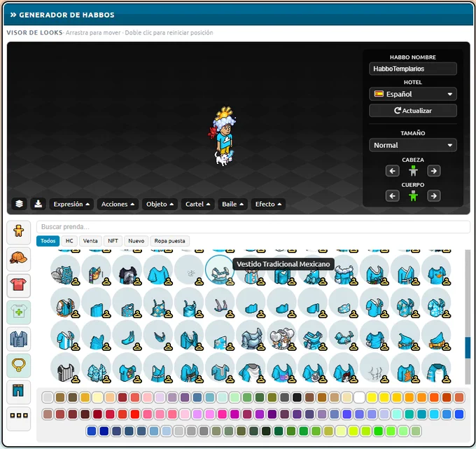476x449 pixels.
Task: Open the necklace accessories category icon
Action: pos(18,365)
